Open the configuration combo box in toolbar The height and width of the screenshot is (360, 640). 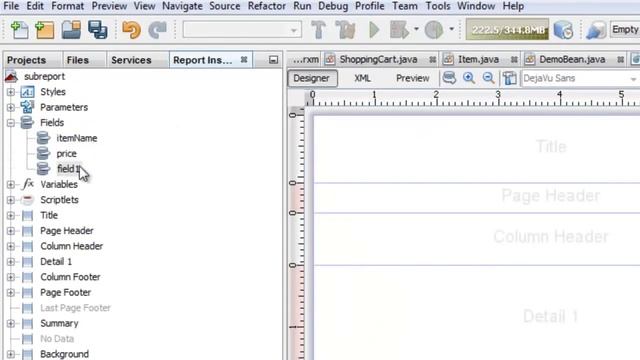(x=242, y=30)
